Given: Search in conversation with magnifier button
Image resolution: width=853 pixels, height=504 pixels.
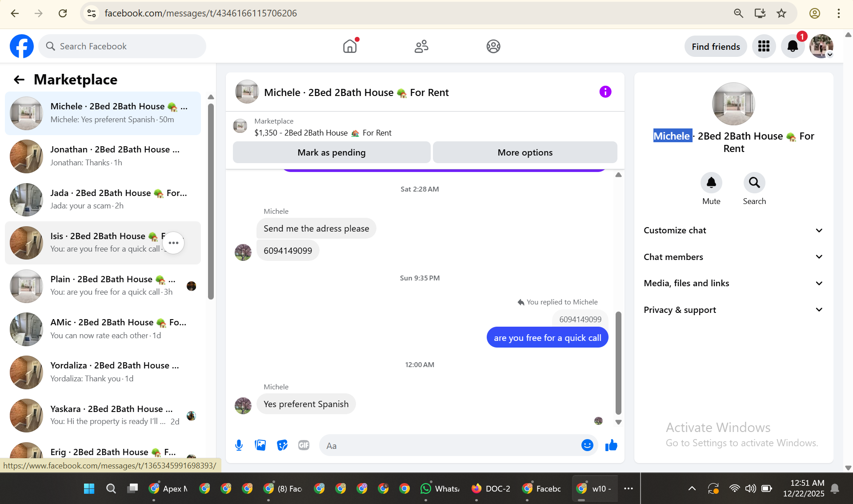Looking at the screenshot, I should click(x=754, y=183).
